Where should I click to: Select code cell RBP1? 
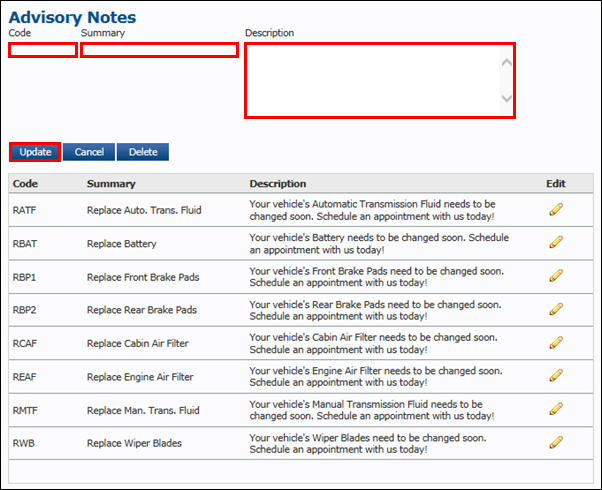coord(24,277)
